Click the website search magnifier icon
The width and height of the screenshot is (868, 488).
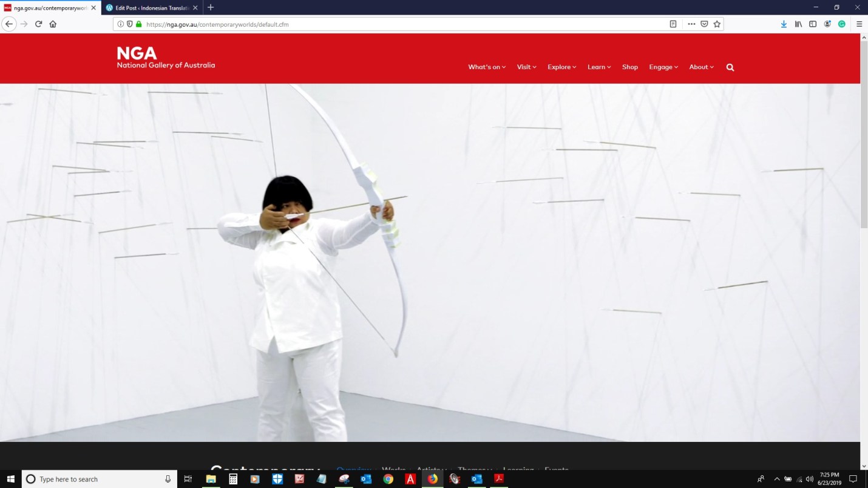[x=730, y=67]
